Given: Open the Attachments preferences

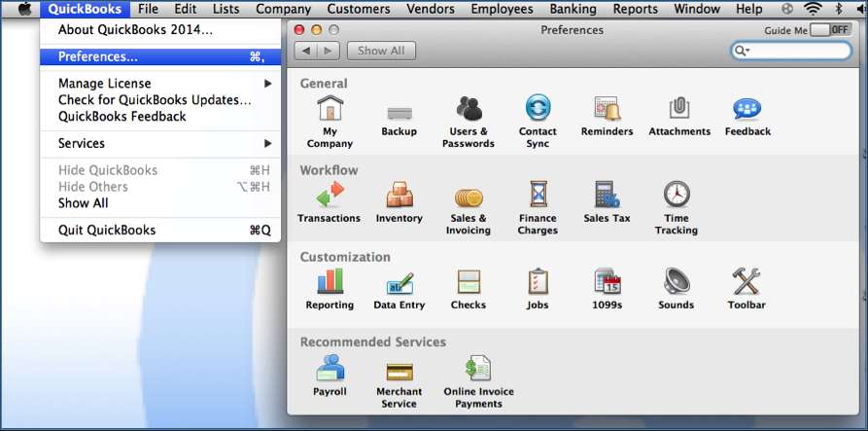Looking at the screenshot, I should coord(679,115).
